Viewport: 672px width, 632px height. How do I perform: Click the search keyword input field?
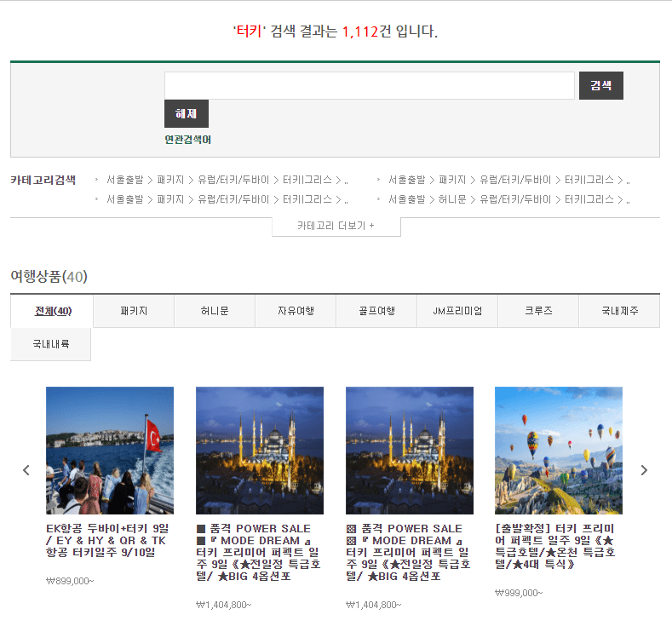[370, 86]
